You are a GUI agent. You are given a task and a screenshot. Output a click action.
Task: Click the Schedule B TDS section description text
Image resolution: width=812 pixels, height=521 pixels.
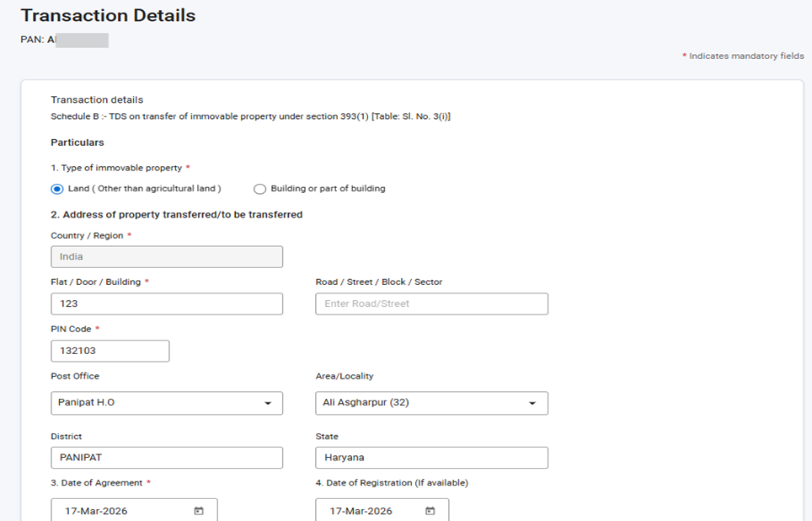click(x=250, y=116)
